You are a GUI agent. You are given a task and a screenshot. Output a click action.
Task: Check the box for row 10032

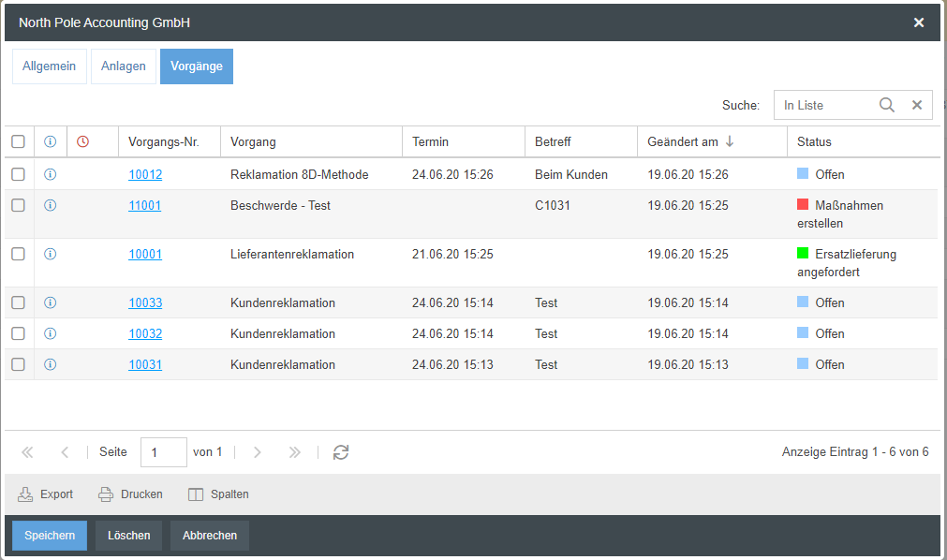click(18, 332)
